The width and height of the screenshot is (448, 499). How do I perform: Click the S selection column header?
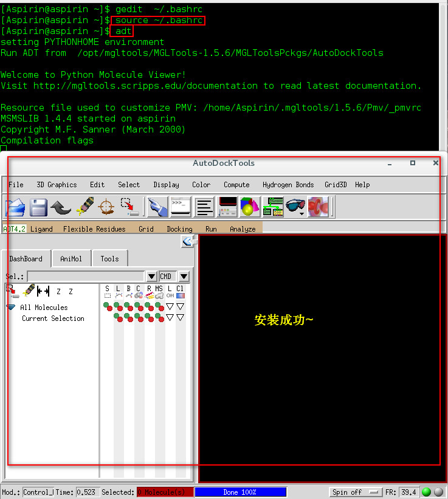tap(108, 292)
